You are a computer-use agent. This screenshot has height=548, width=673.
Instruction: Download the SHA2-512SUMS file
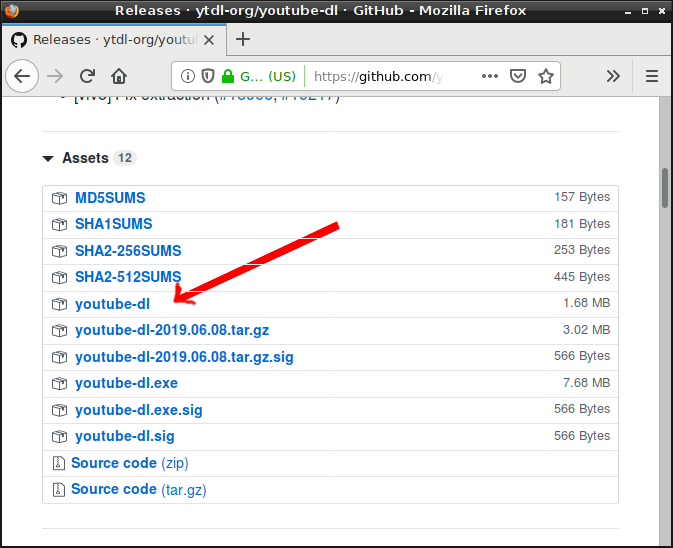(128, 277)
